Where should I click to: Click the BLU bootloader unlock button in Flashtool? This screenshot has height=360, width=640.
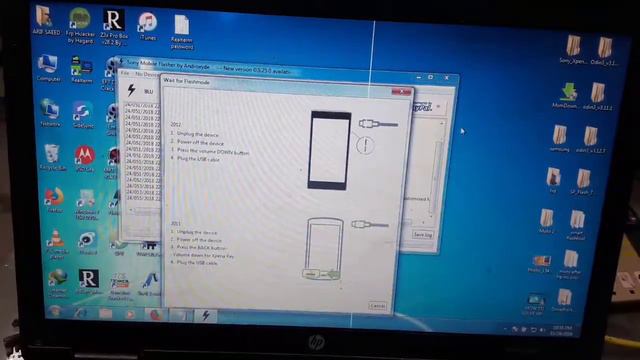[x=149, y=91]
